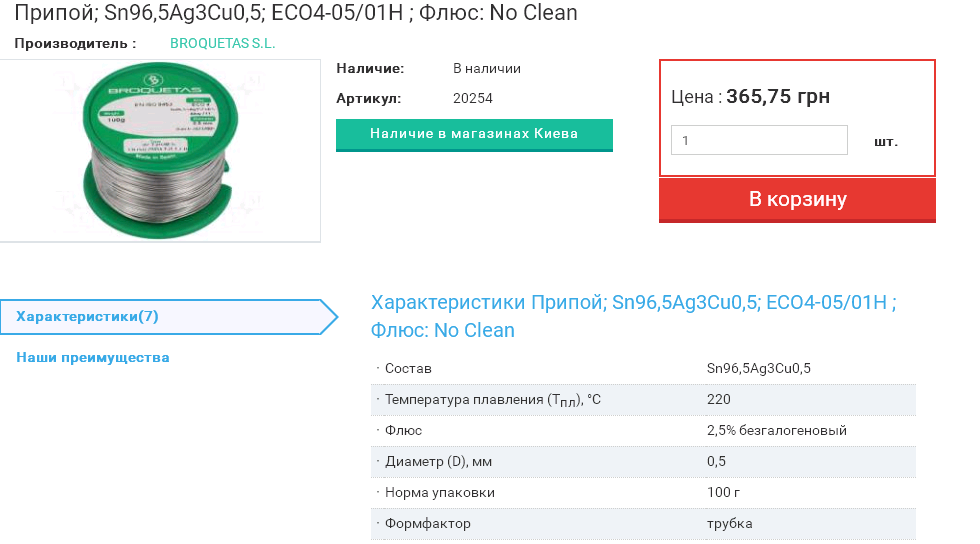
Task: Click the article number 20254
Action: (473, 98)
